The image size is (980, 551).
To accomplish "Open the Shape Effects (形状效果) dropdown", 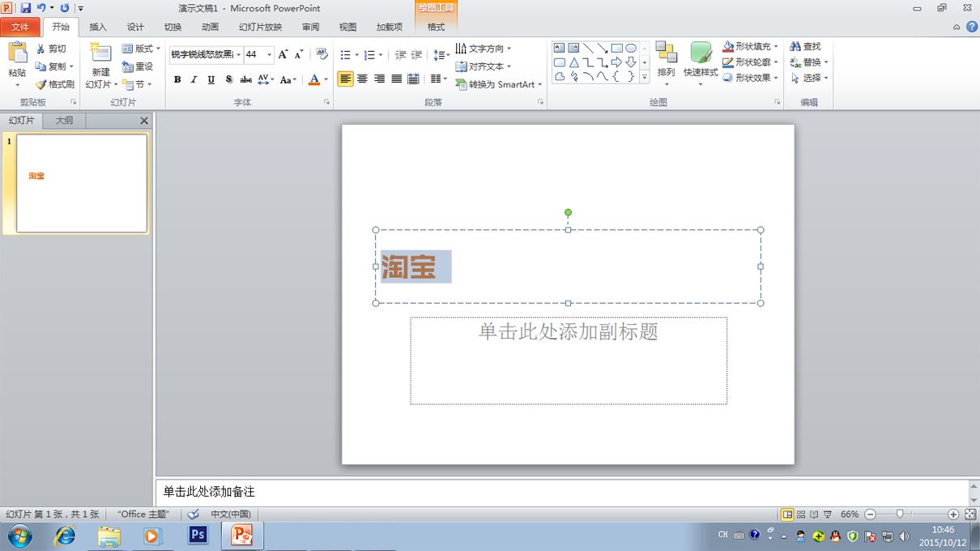I will [x=751, y=78].
